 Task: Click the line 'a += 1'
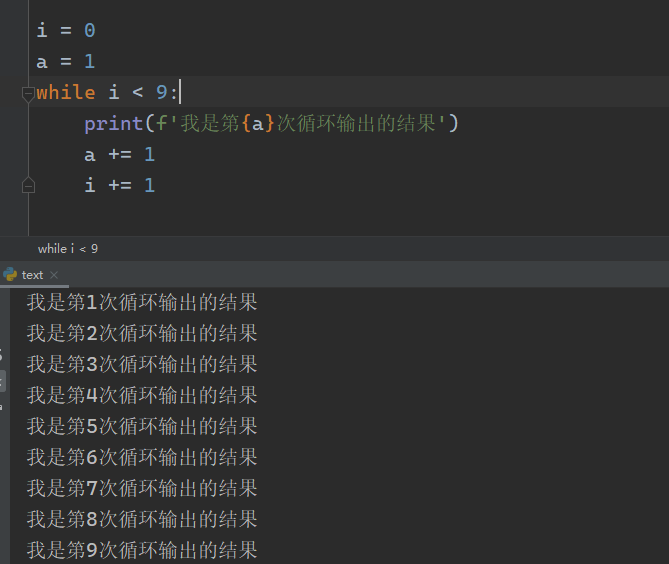[x=120, y=154]
